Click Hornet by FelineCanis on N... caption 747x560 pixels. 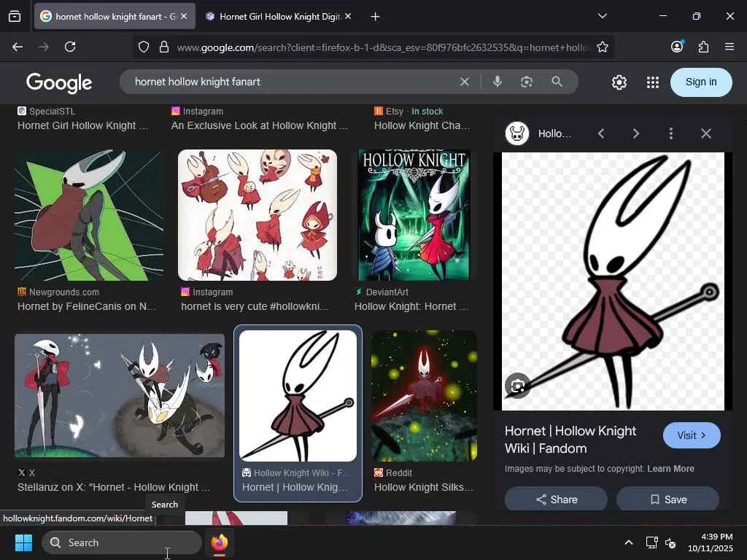[87, 306]
